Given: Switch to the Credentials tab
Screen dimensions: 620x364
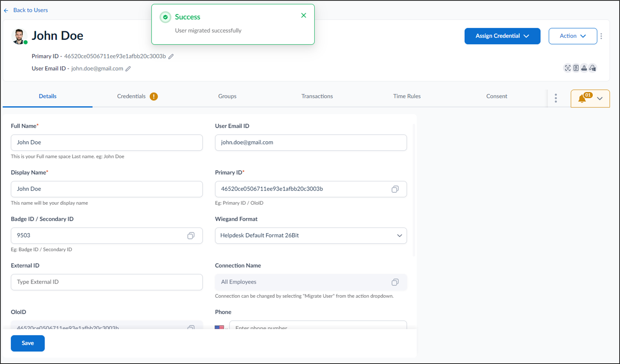Looking at the screenshot, I should 131,96.
